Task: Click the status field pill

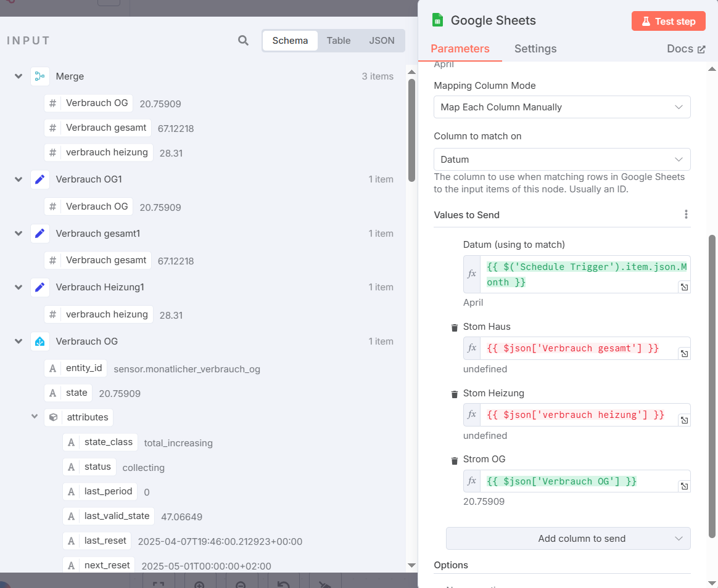Action: point(89,467)
